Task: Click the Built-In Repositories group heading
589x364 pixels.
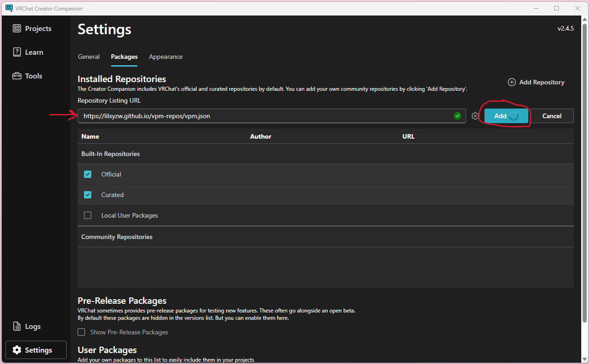Action: (x=110, y=154)
